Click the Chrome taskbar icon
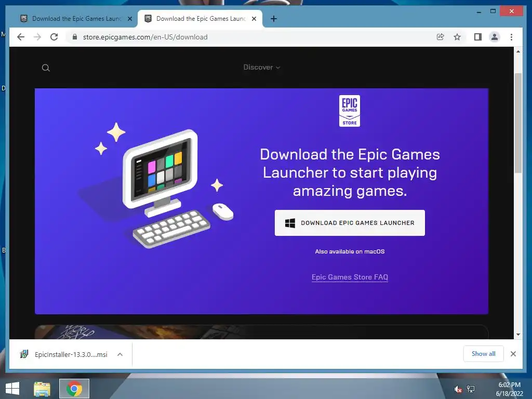The height and width of the screenshot is (399, 532). 74,389
